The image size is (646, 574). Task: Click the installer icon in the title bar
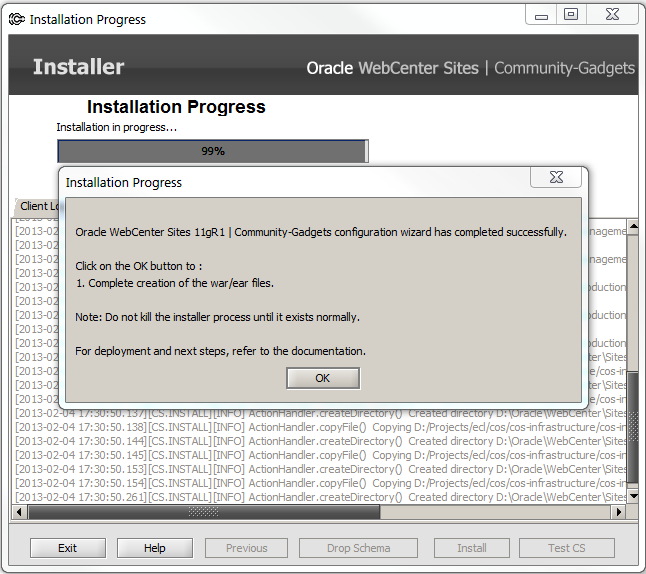click(x=17, y=19)
